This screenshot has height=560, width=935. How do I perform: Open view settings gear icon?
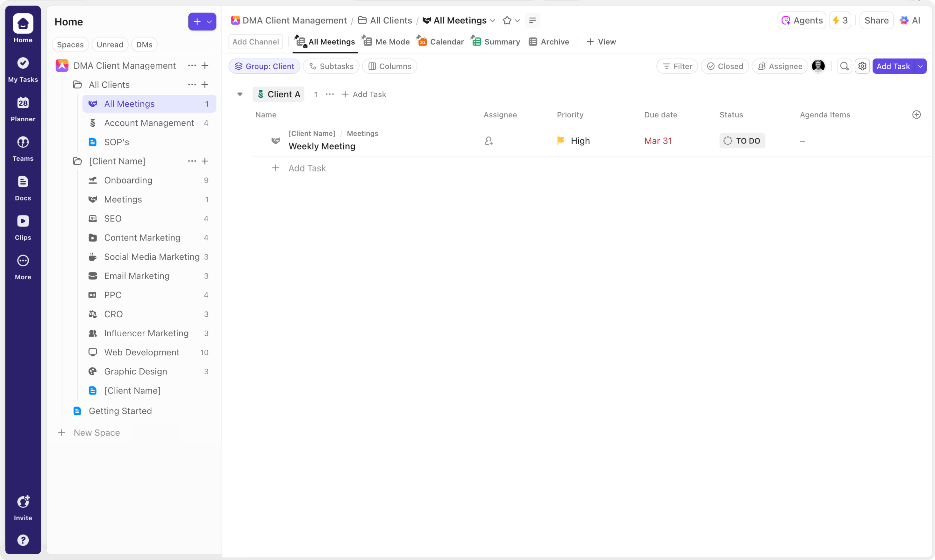[862, 66]
